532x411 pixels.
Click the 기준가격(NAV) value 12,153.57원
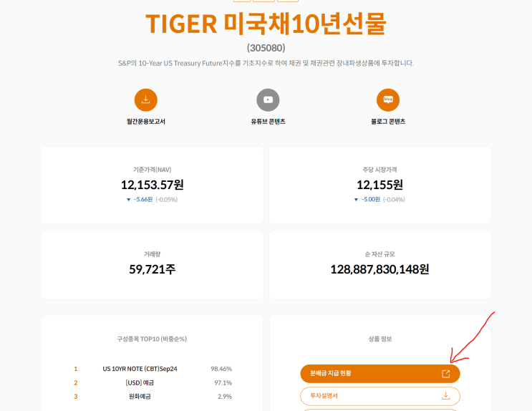(152, 185)
